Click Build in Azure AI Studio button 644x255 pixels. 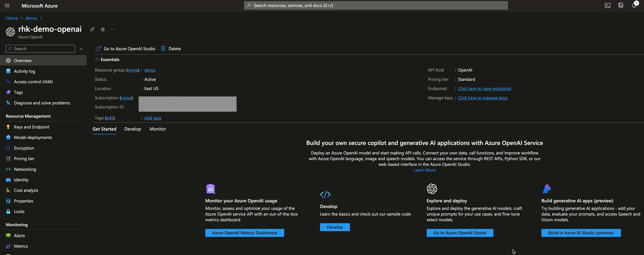tap(581, 233)
